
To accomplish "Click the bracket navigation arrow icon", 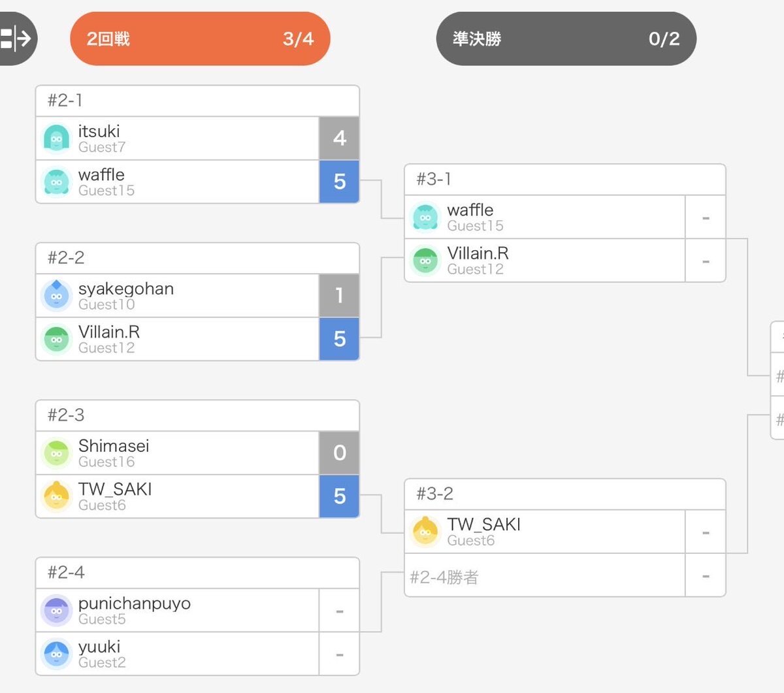I will pos(16,39).
